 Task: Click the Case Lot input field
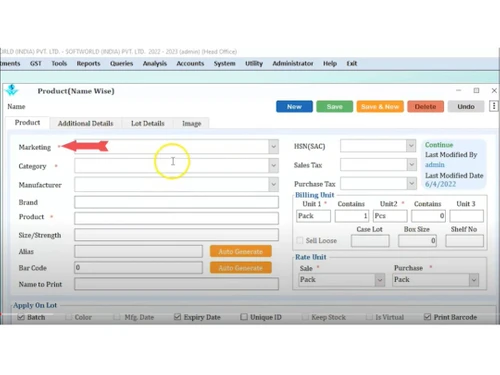point(370,241)
